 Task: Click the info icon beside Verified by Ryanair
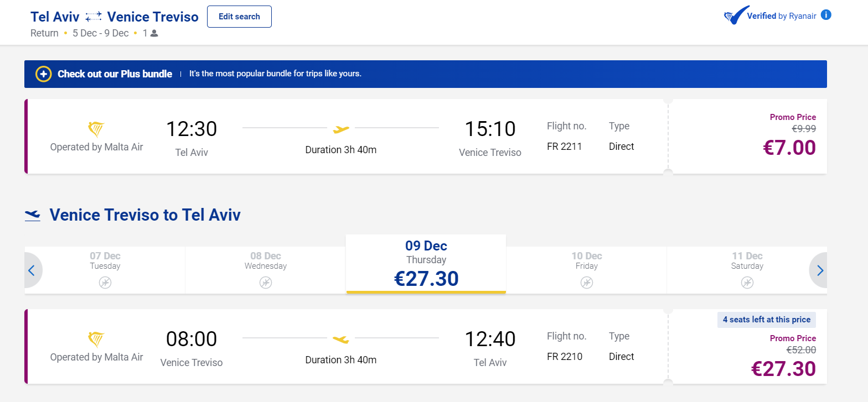(x=826, y=15)
